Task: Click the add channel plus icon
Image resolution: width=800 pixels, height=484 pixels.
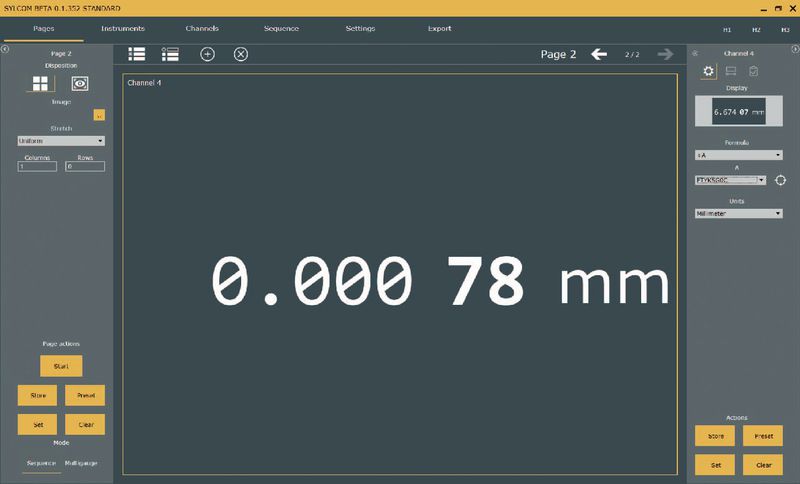Action: pos(207,54)
